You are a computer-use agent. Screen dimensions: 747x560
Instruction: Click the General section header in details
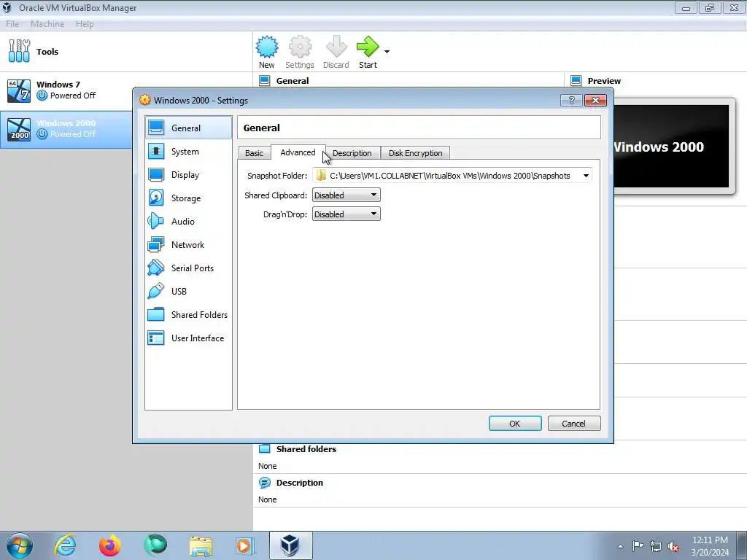point(293,81)
